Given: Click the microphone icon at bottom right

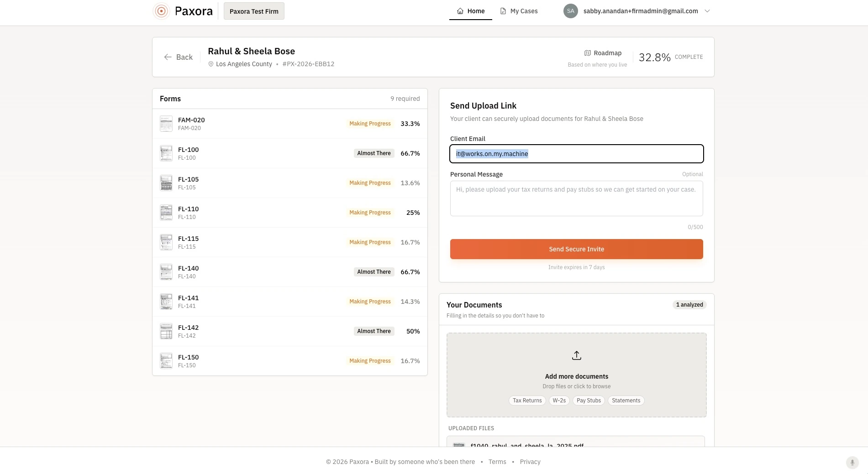Looking at the screenshot, I should [852, 462].
